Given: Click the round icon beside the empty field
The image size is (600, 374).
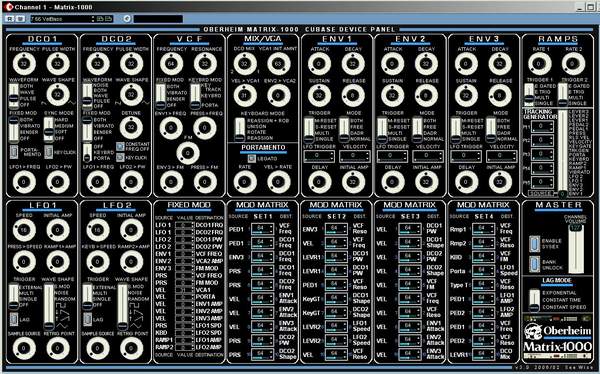Looking at the screenshot, I should click(127, 18).
